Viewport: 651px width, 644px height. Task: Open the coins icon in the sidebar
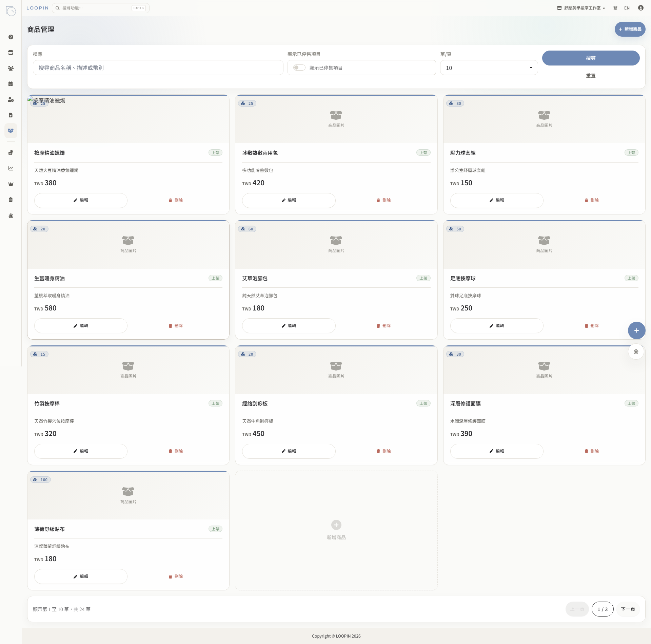11,153
